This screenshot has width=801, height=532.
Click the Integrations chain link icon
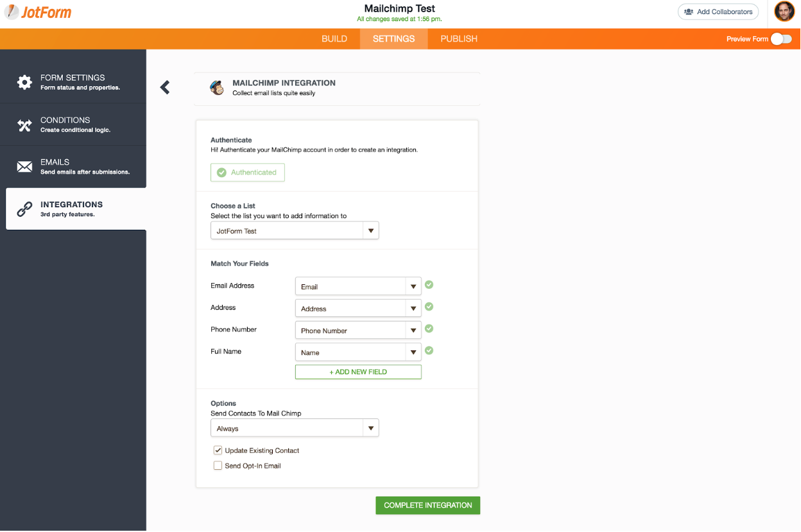[x=24, y=209]
